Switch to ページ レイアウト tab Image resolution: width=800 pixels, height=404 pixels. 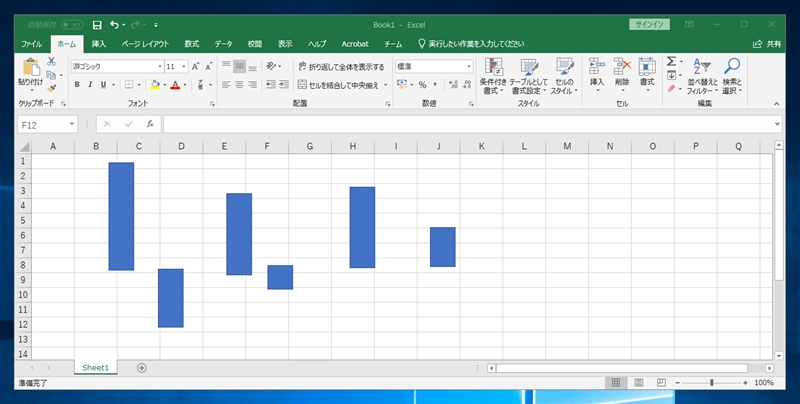point(145,44)
